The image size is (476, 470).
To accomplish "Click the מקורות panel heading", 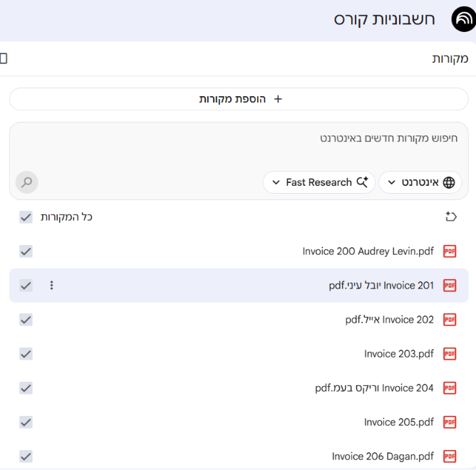I will pyautogui.click(x=450, y=58).
